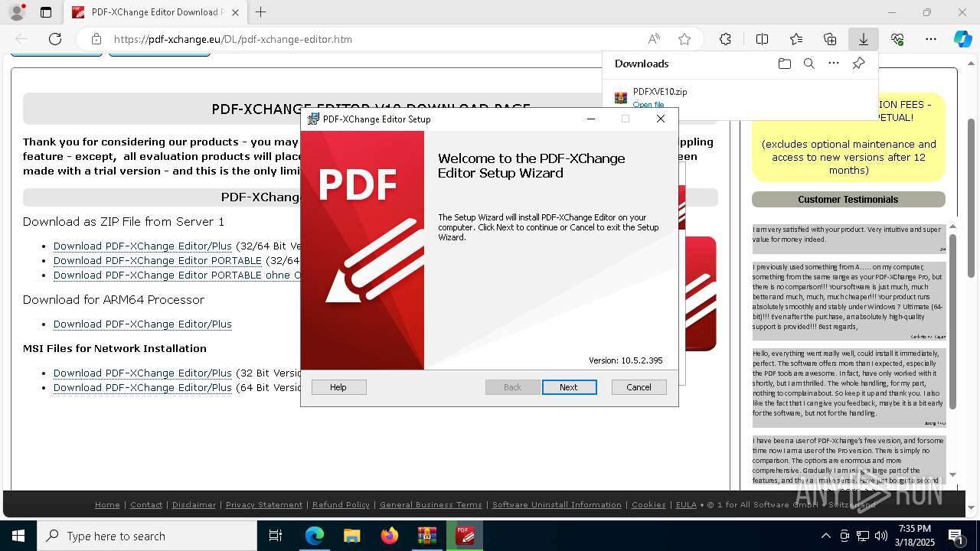Open the Favorites list
Image resolution: width=980 pixels, height=551 pixels.
[796, 39]
